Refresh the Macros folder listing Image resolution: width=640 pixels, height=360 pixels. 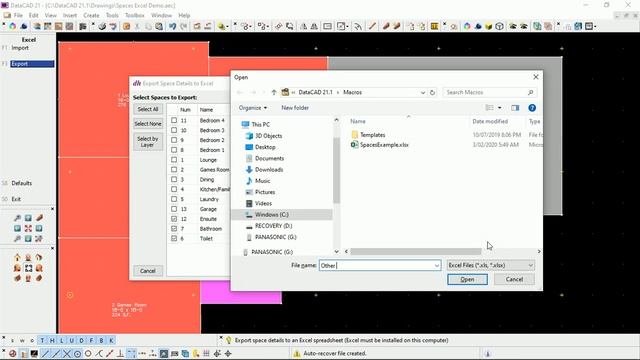pyautogui.click(x=432, y=92)
